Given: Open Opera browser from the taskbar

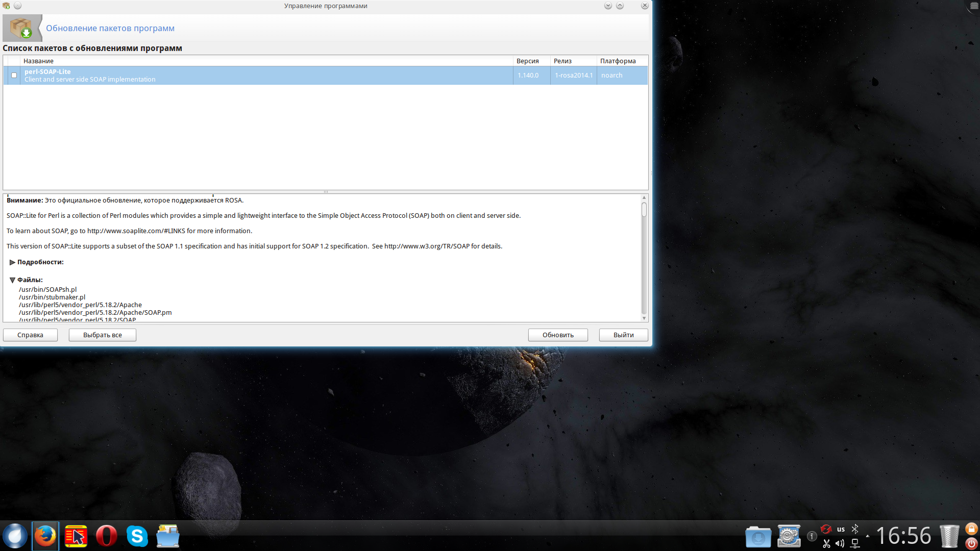Looking at the screenshot, I should click(107, 536).
